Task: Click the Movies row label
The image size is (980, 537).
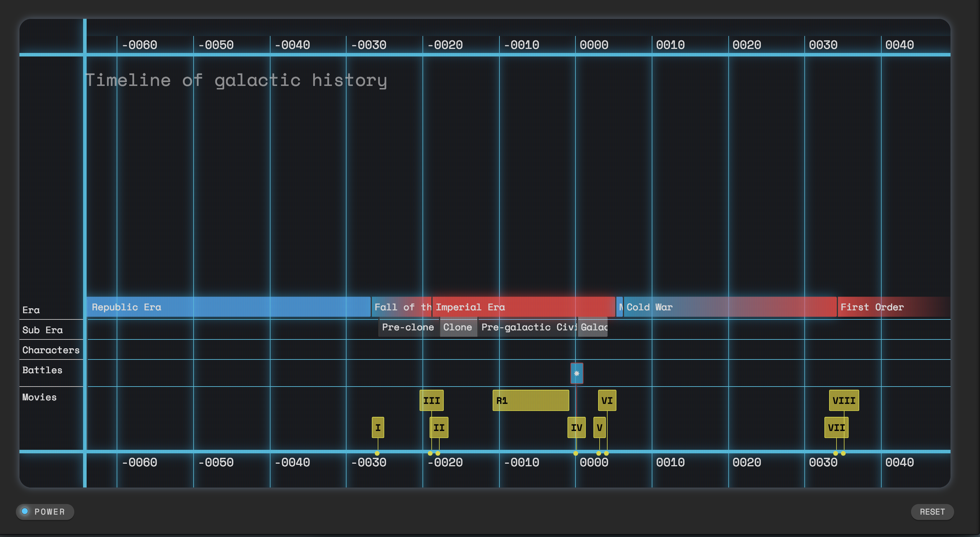Action: (39, 397)
